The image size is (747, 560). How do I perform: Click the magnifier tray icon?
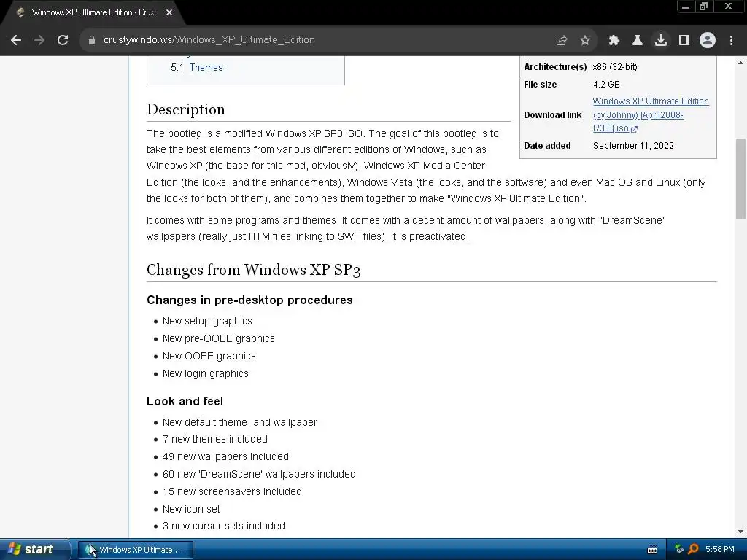coord(693,549)
